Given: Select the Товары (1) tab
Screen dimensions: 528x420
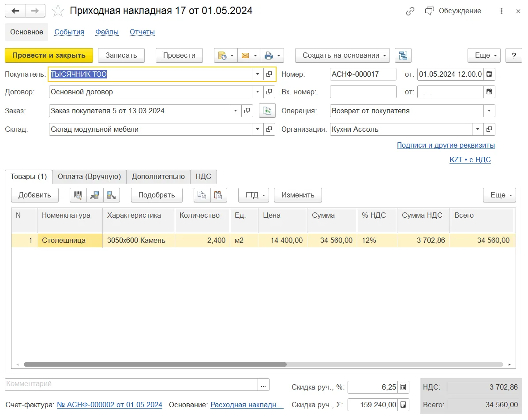Looking at the screenshot, I should pos(29,177).
